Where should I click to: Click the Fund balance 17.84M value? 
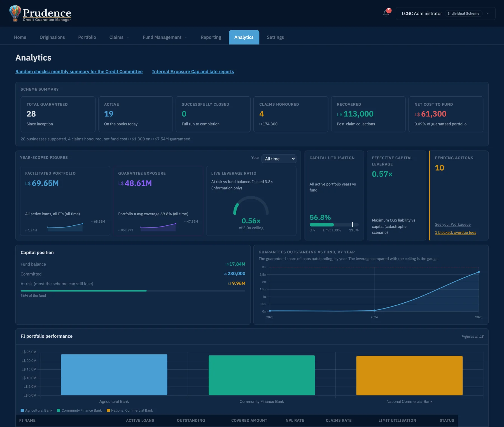coord(235,264)
